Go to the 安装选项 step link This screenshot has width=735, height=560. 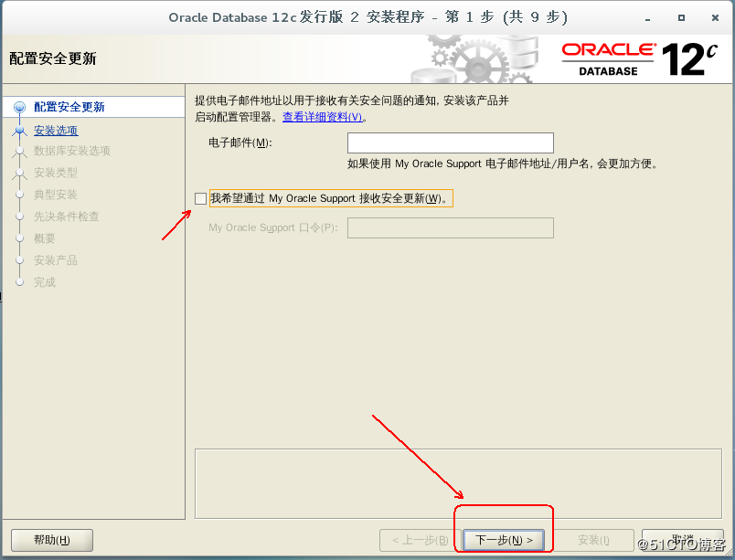[x=56, y=131]
